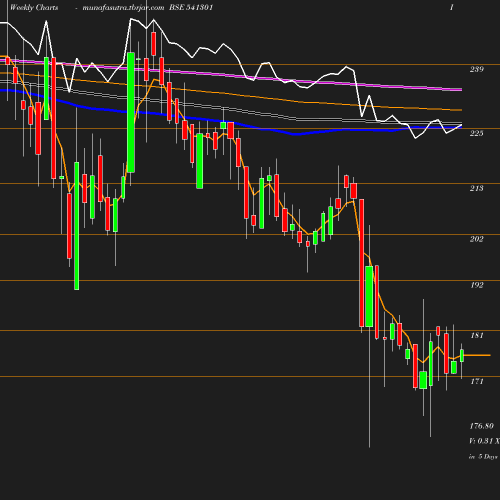Click the munafasutra.tbrjar.com watermark text

click(123, 8)
